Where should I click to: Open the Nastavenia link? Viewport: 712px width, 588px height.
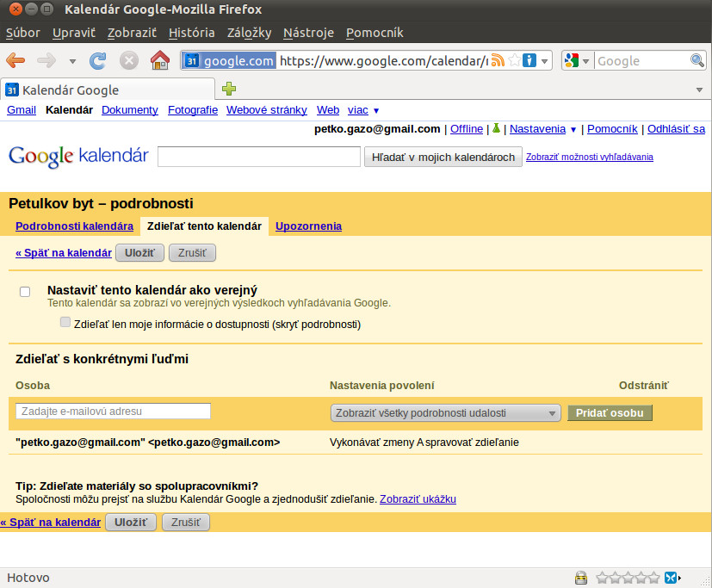(537, 129)
